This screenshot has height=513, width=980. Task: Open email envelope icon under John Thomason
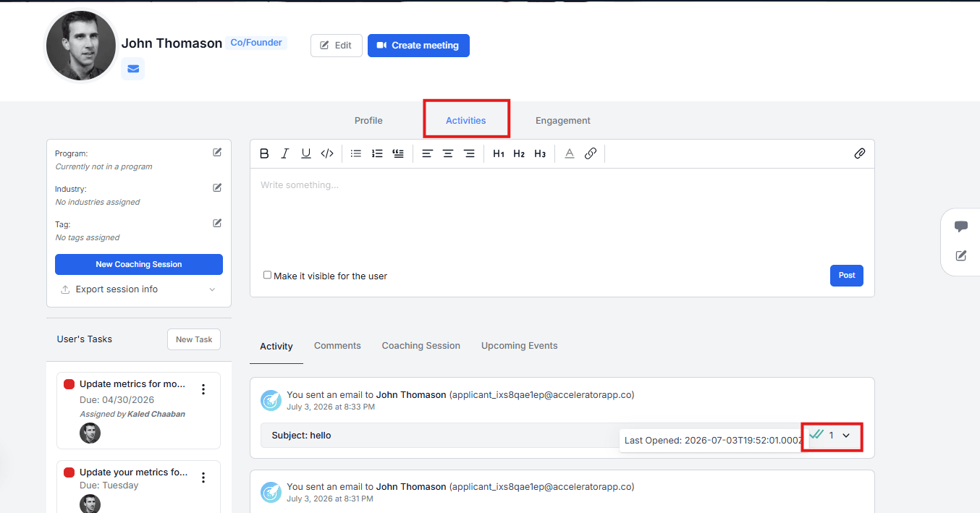[x=133, y=69]
